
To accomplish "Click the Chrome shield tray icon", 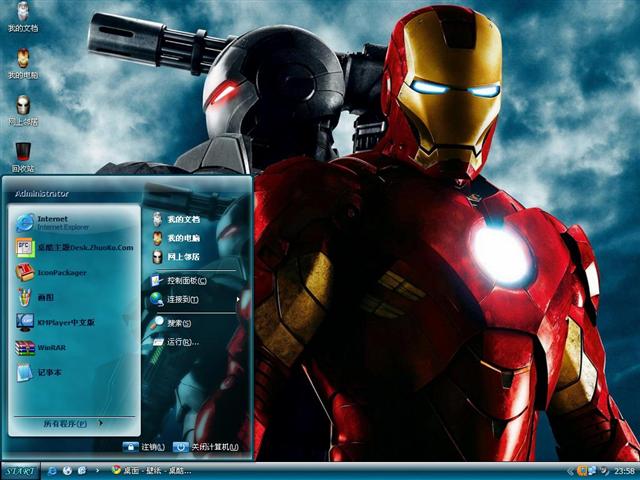I will tap(582, 471).
